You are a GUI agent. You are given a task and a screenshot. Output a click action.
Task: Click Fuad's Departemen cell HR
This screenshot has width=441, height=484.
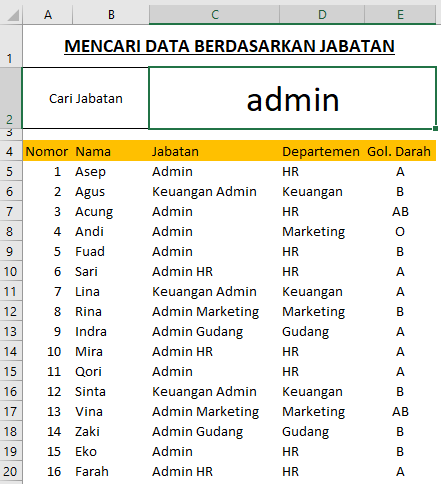point(322,251)
